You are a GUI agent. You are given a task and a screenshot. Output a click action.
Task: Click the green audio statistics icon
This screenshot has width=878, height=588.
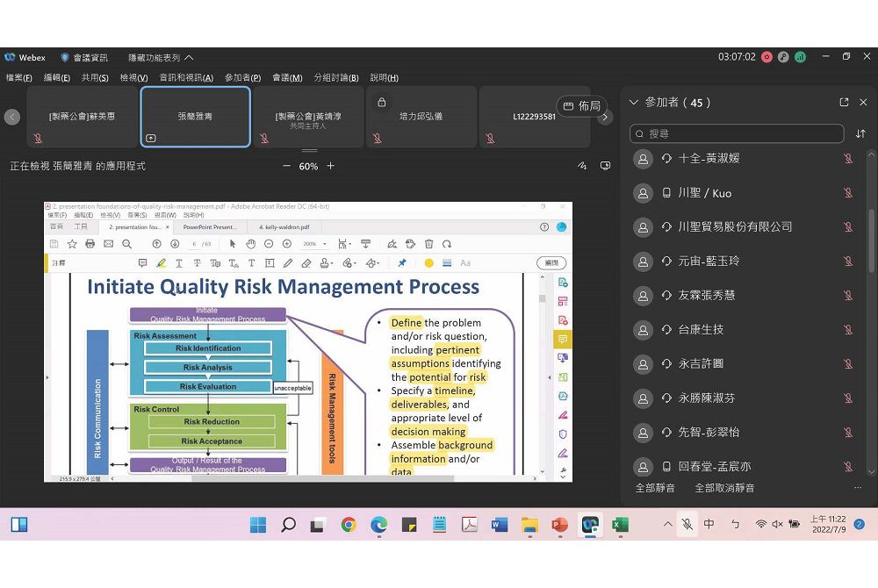(800, 57)
